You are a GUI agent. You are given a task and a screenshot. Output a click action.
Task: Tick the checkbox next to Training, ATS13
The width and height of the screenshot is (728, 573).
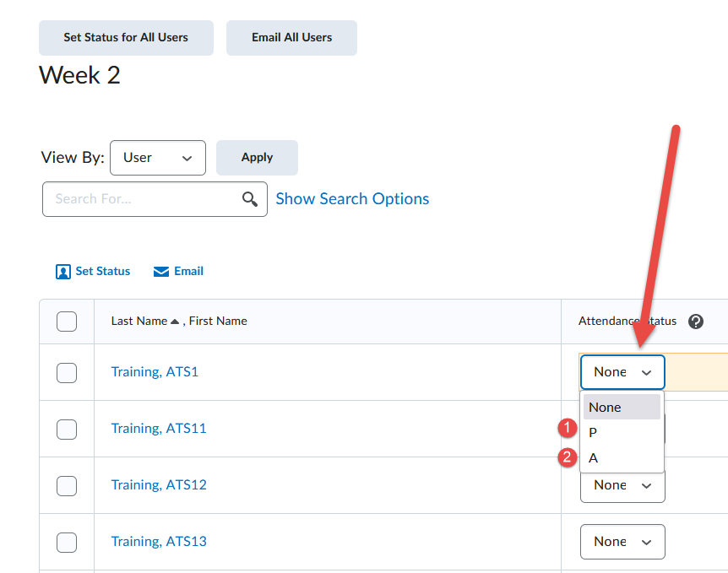coord(67,542)
